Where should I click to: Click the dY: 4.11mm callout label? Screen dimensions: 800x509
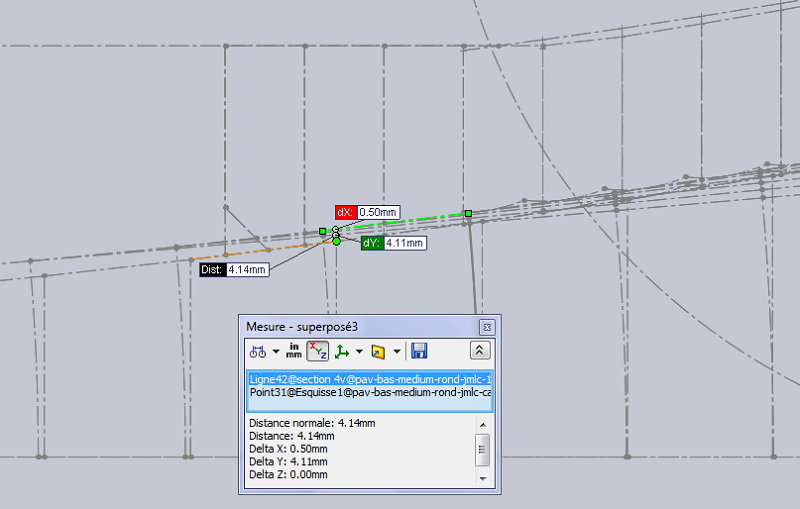point(393,243)
